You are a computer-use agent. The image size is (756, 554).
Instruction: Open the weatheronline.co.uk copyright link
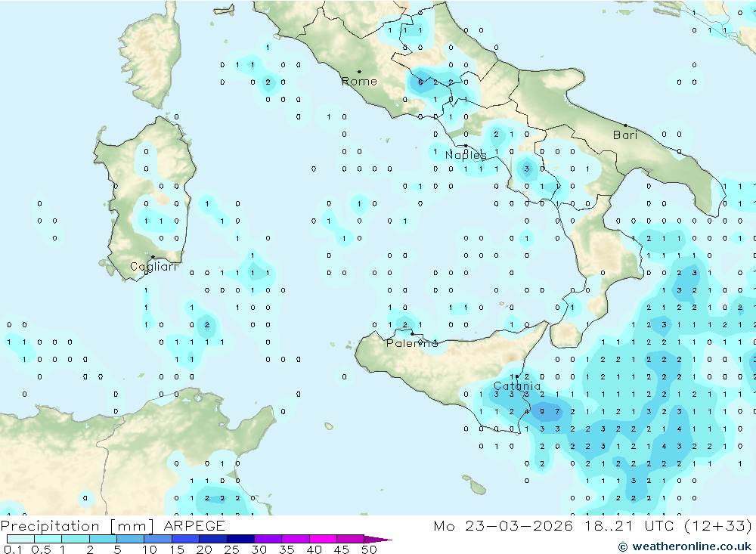coord(685,546)
